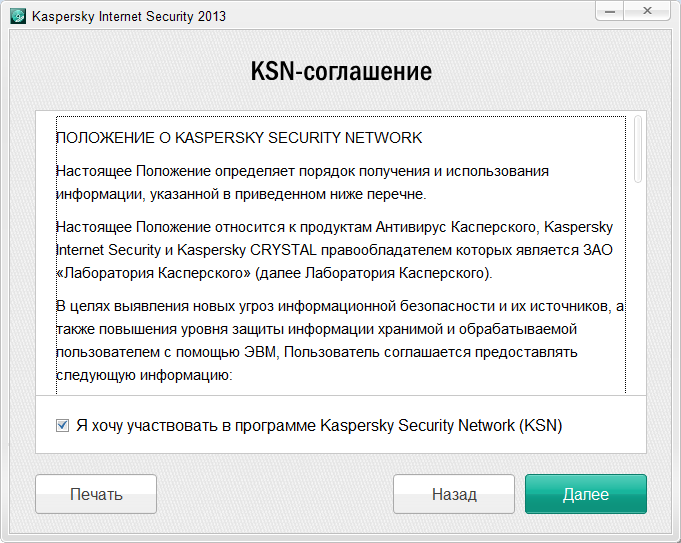Screen dimensions: 681x543
Task: Grab the agreement text scrollbar thumb
Action: pos(638,150)
